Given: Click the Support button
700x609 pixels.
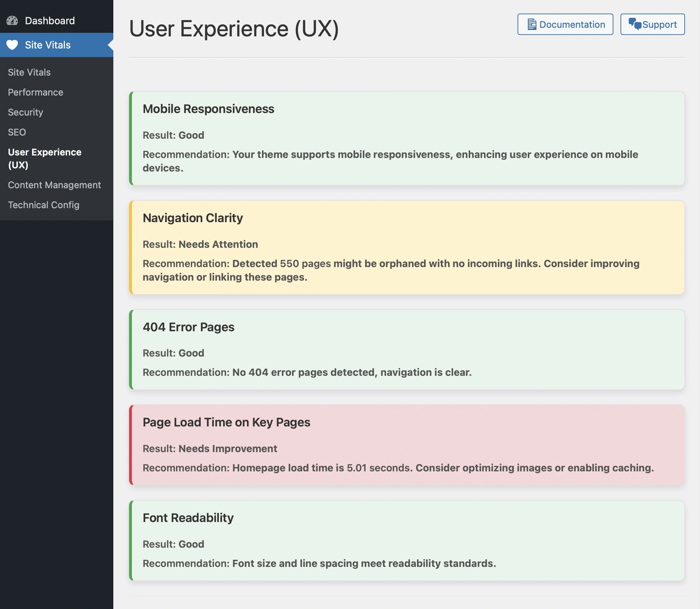Looking at the screenshot, I should (652, 24).
